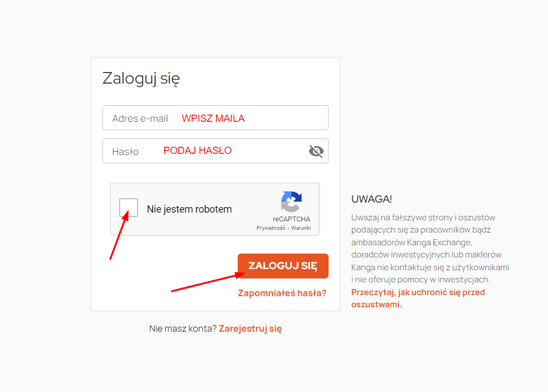The width and height of the screenshot is (548, 392).
Task: Click the 'Zaloguj się' form heading
Action: [141, 78]
